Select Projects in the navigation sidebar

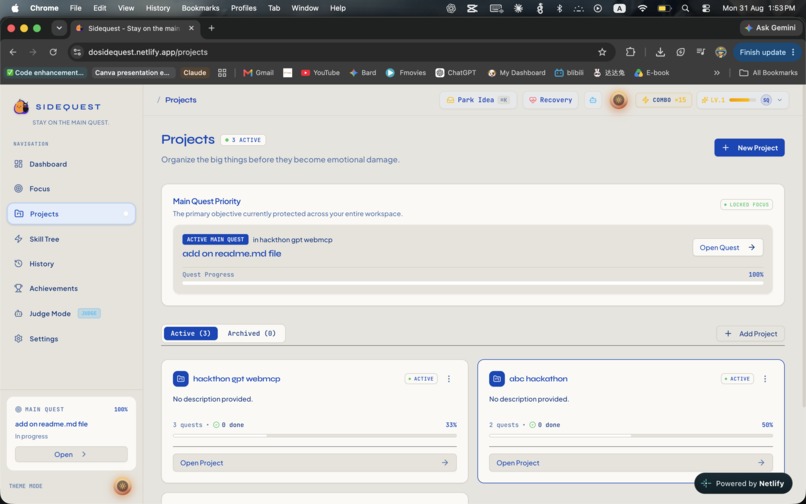click(x=71, y=214)
